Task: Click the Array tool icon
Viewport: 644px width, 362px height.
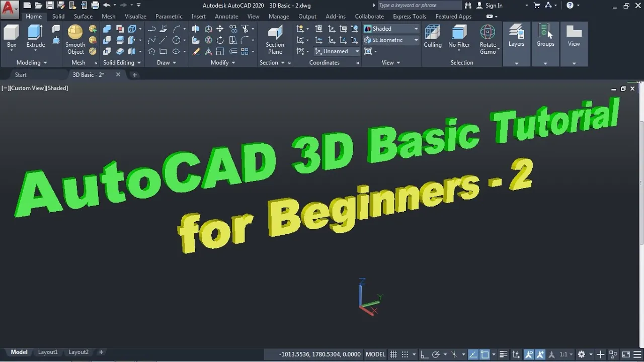Action: [245, 51]
